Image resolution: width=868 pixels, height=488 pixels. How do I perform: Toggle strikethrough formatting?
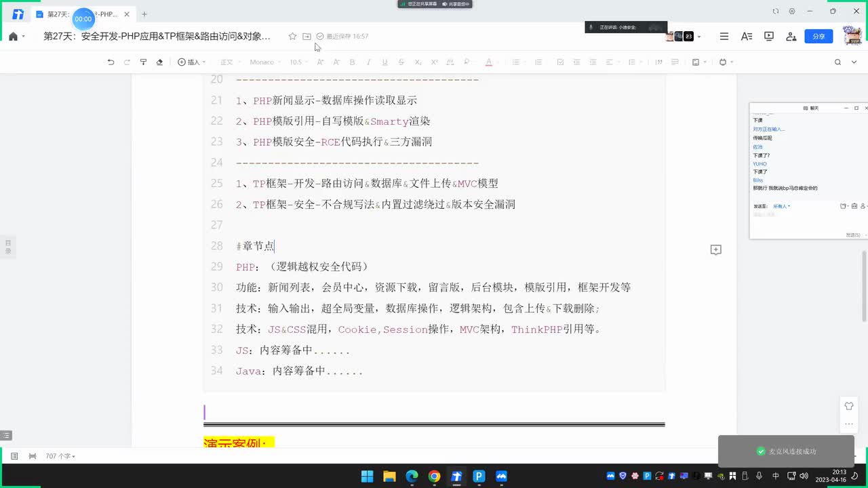[401, 62]
